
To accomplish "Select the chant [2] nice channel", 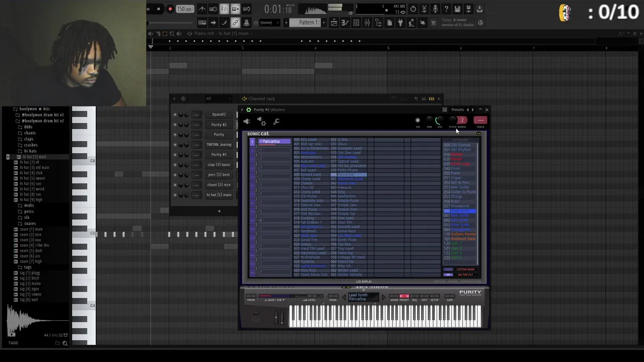I will (x=219, y=185).
